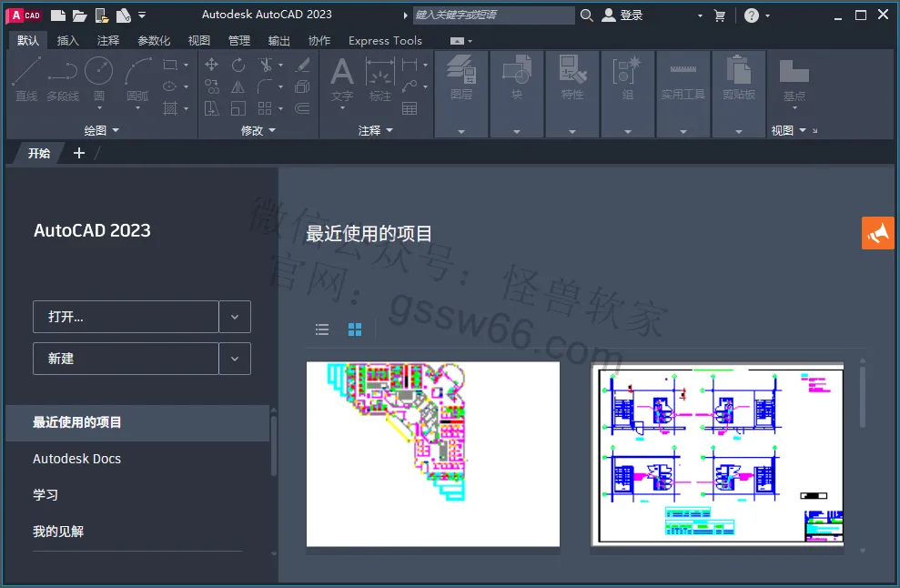This screenshot has width=900, height=588.
Task: Click the Table tool icon
Action: (410, 108)
